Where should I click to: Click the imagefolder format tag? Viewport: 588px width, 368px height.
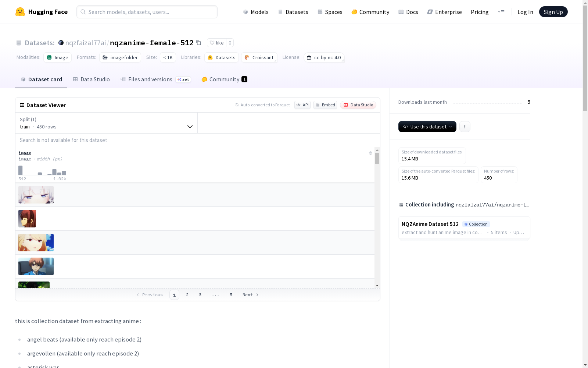(120, 57)
